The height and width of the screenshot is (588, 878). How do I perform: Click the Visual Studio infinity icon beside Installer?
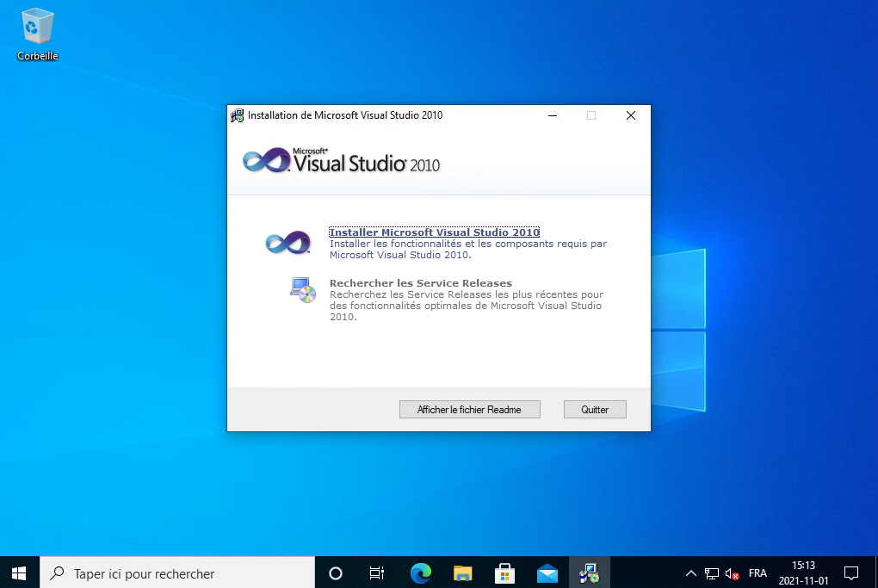coord(288,243)
